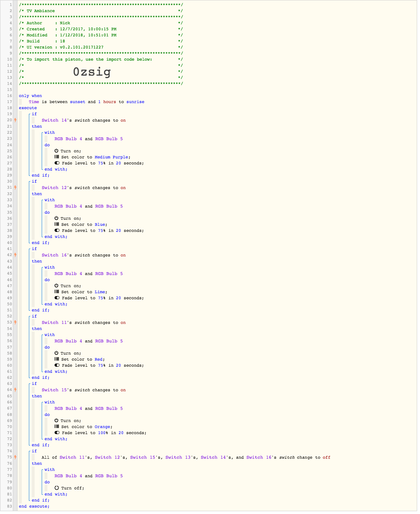Click the '100%' fade level value
The width and height of the screenshot is (420, 514).
(103, 433)
